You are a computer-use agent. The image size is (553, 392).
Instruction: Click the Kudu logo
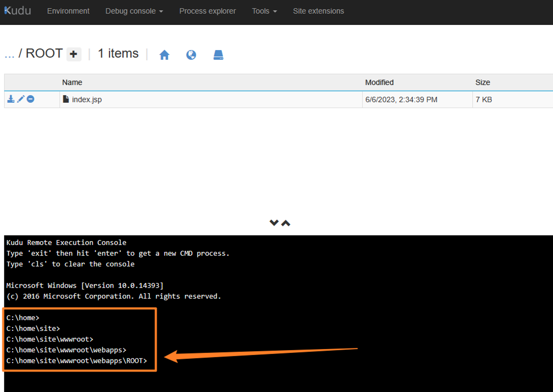click(x=18, y=11)
